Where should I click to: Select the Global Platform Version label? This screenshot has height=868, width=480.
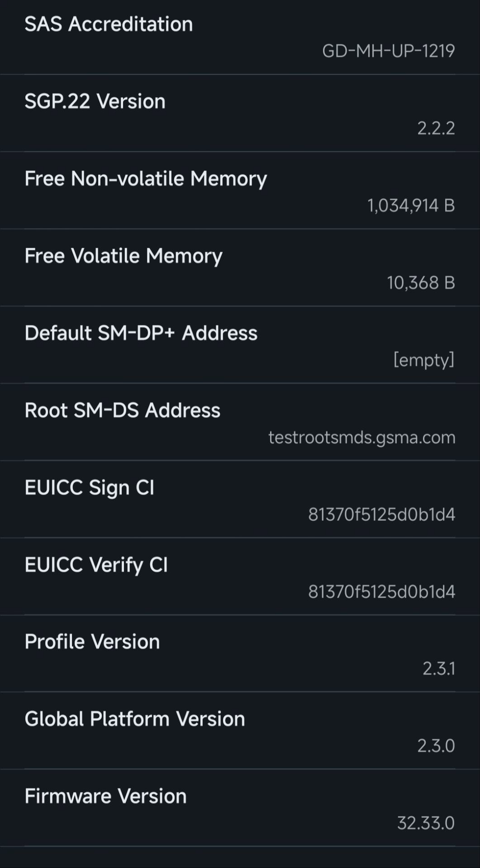(134, 719)
